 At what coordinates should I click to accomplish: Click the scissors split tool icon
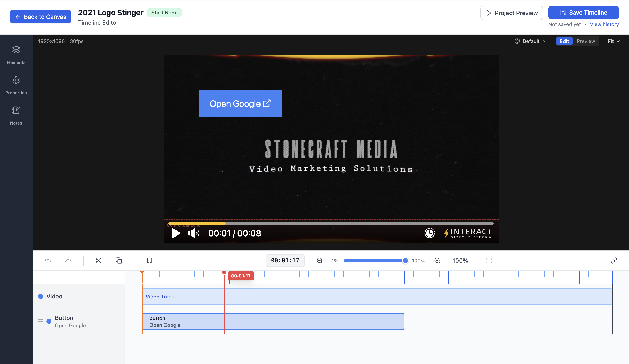coord(98,261)
